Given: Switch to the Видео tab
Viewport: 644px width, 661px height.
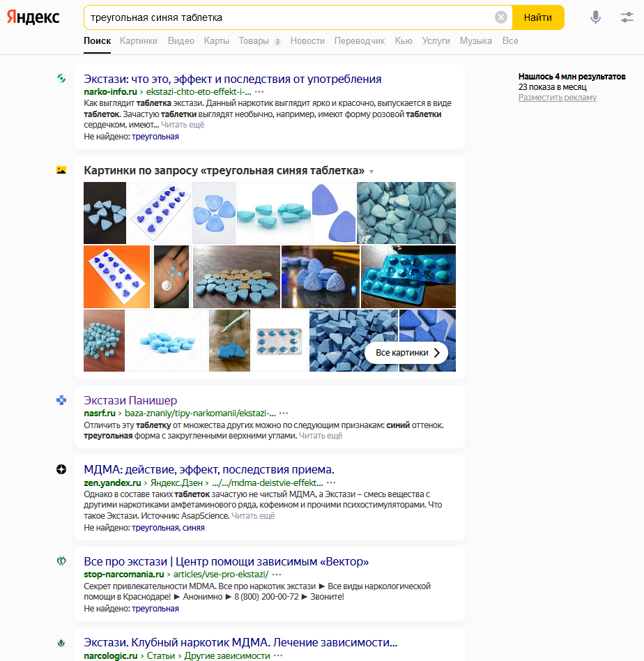Looking at the screenshot, I should [181, 41].
